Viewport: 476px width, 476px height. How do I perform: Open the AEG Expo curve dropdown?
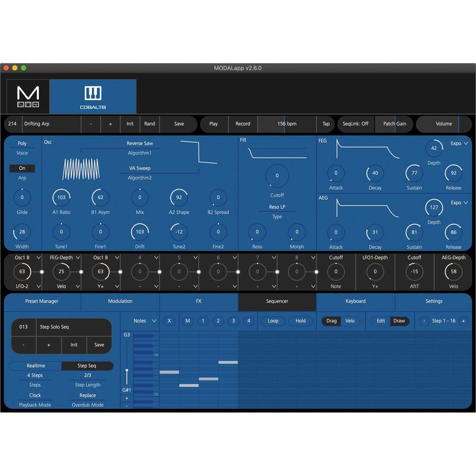[459, 202]
